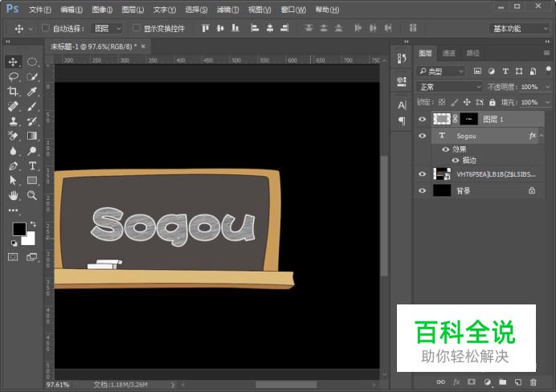This screenshot has width=556, height=392.
Task: Open the 图像(I) menu
Action: coord(102,10)
